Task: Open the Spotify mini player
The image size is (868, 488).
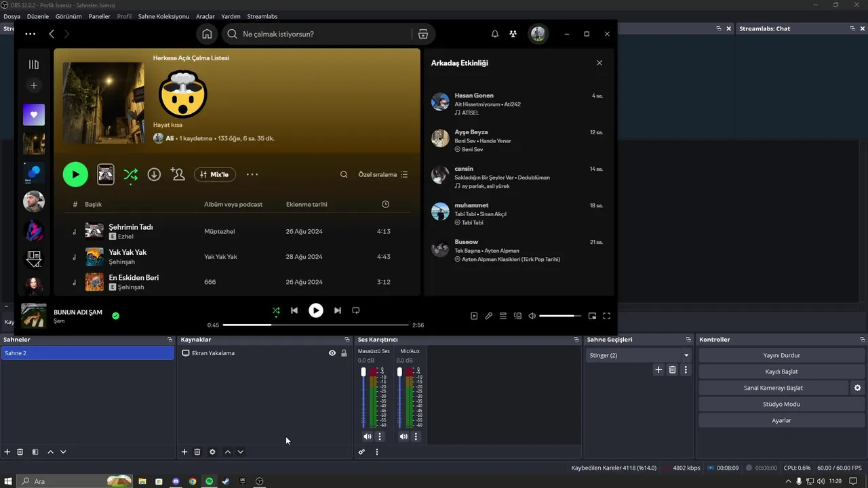Action: pyautogui.click(x=592, y=316)
